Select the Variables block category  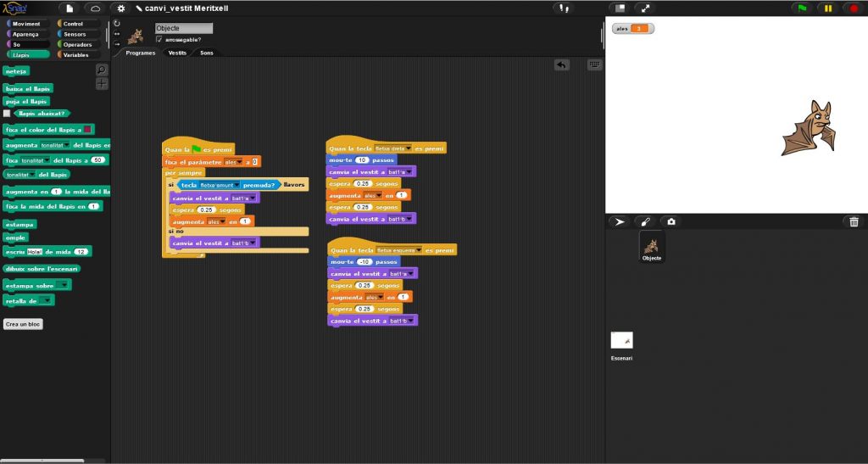79,54
